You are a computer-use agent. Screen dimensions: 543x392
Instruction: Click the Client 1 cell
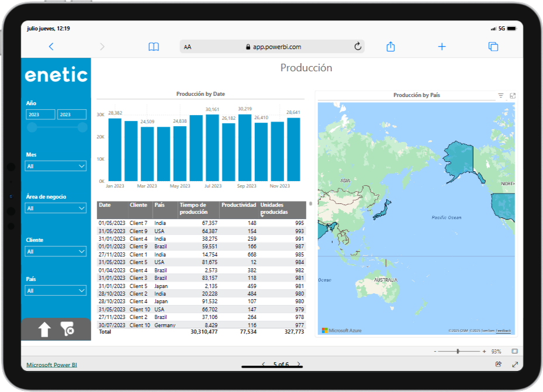pos(139,255)
